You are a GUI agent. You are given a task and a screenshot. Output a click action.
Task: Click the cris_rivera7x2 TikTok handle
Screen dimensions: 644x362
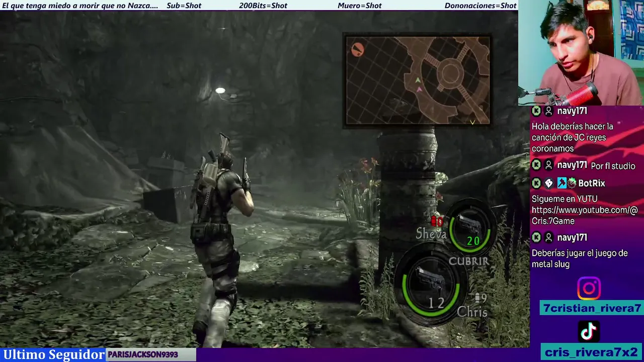tap(591, 352)
